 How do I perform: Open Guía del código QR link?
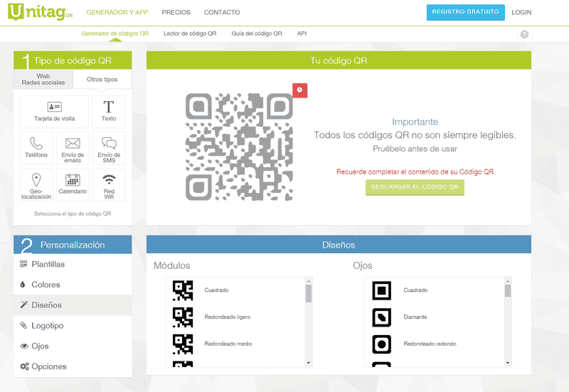(257, 33)
